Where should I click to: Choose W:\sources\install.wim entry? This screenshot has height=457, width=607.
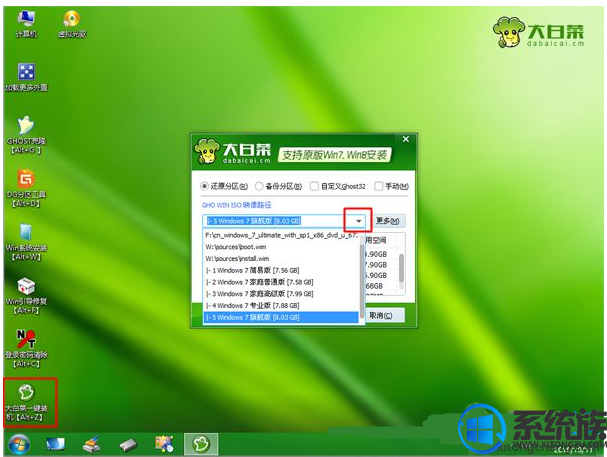tap(281, 258)
